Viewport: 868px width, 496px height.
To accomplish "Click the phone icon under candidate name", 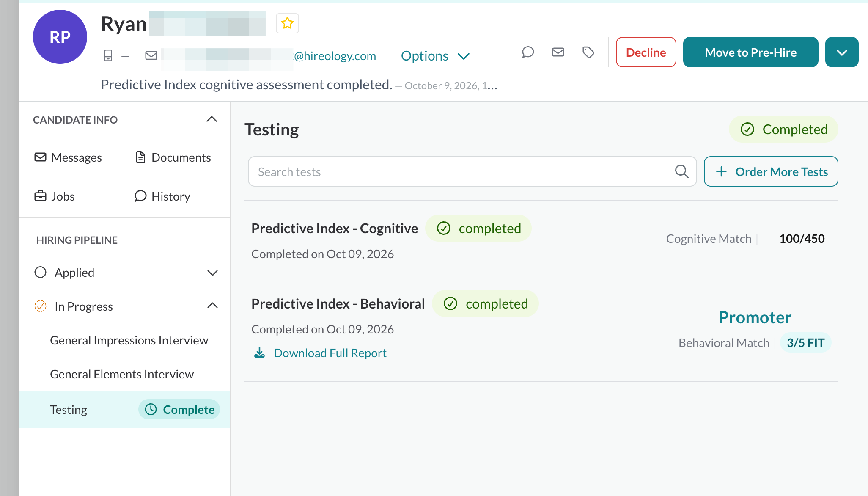I will pyautogui.click(x=108, y=55).
